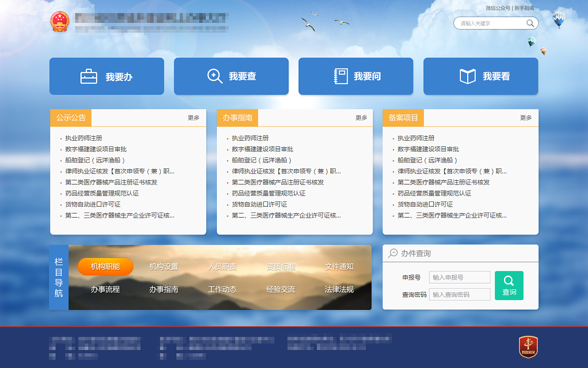The height and width of the screenshot is (368, 588).
Task: Select the 公示公告 tab
Action: tap(71, 118)
